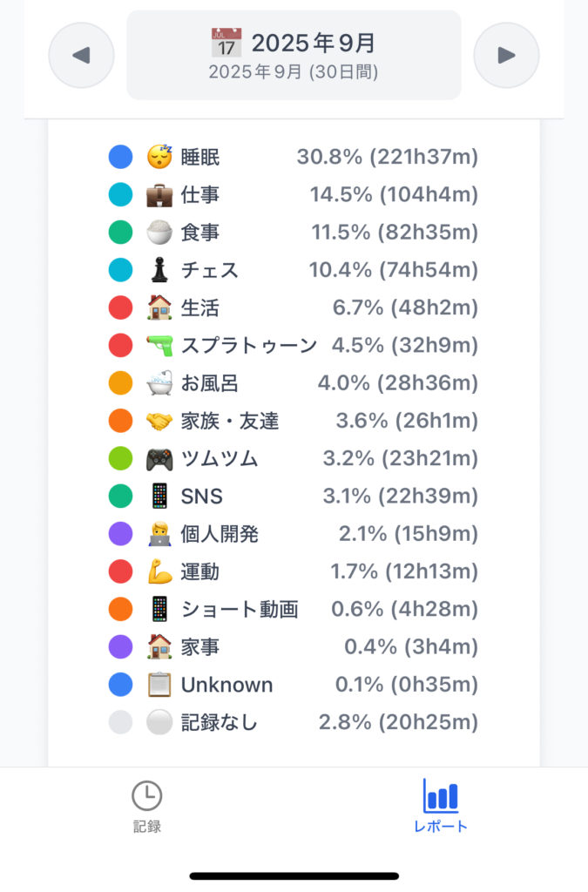Click the water gun icon for スプラトゥーン
Image resolution: width=588 pixels, height=892 pixels.
(x=159, y=345)
